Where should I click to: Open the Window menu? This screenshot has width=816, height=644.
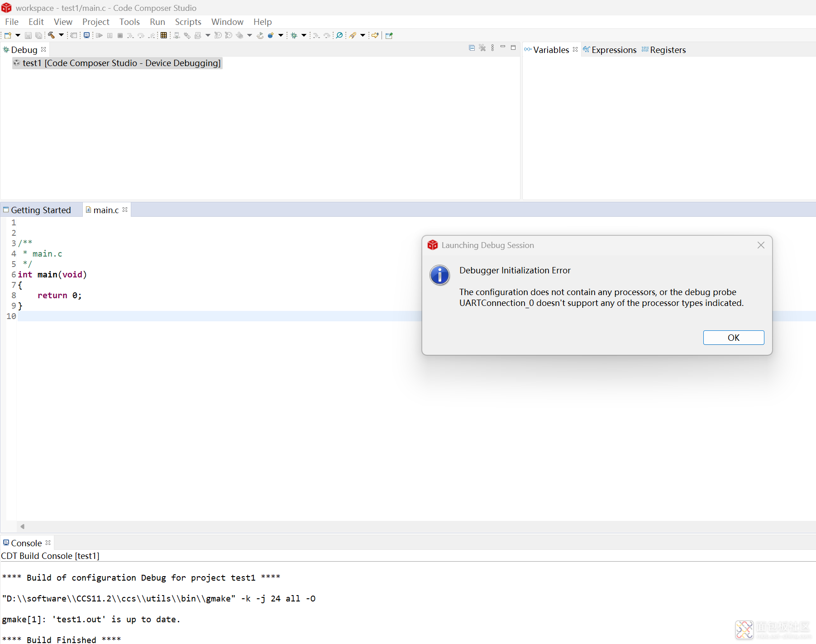pos(227,22)
